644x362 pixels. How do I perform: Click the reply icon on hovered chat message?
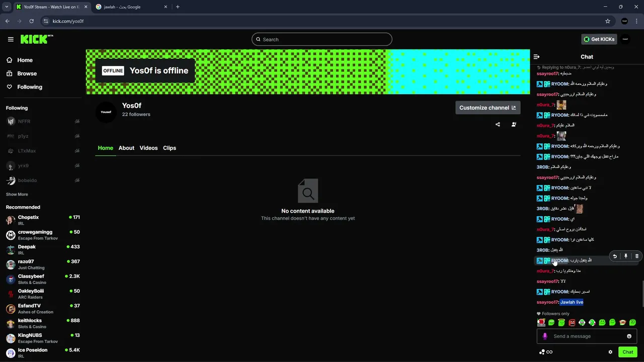pos(615,256)
